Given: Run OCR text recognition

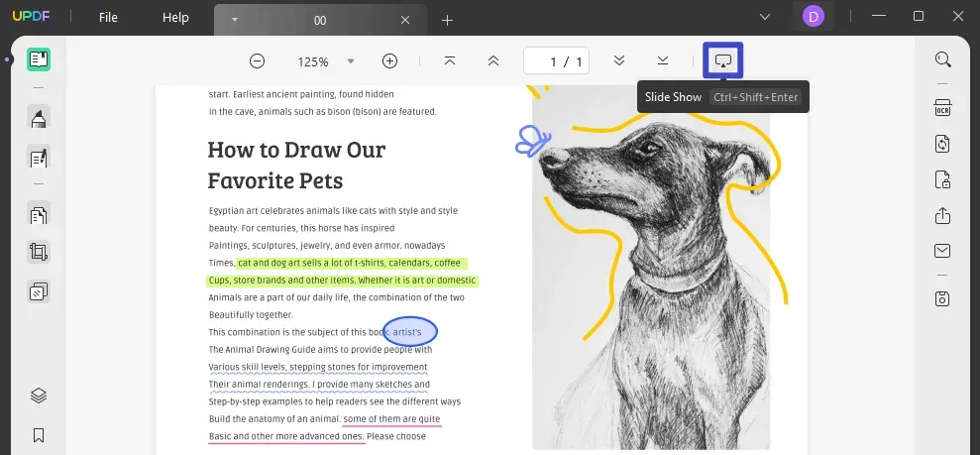Looking at the screenshot, I should (942, 107).
